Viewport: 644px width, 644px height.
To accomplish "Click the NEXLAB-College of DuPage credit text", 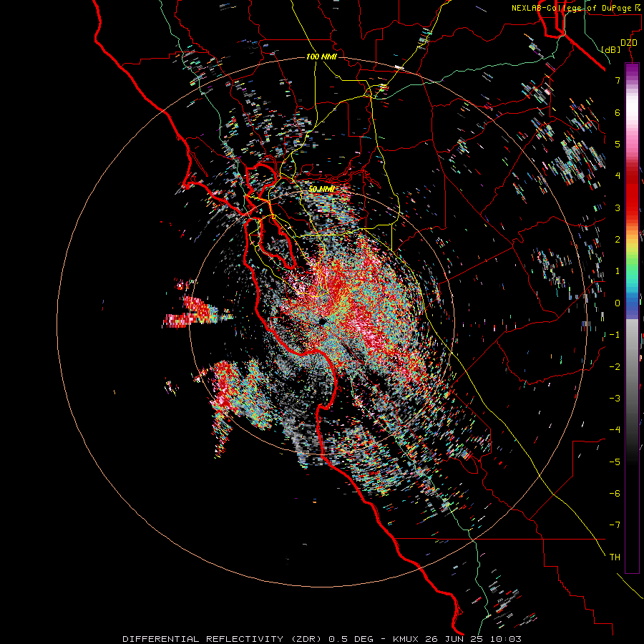I will coord(577,8).
